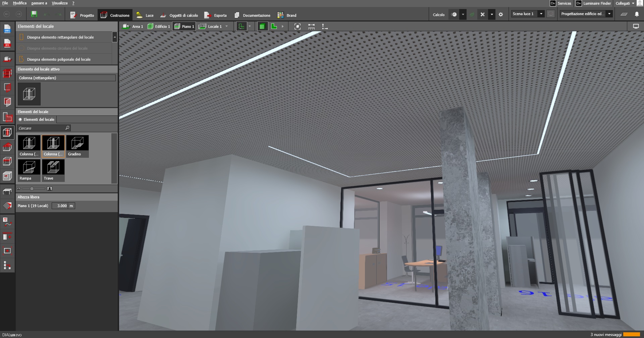
Task: Click the orange messages progress bar
Action: [631, 335]
